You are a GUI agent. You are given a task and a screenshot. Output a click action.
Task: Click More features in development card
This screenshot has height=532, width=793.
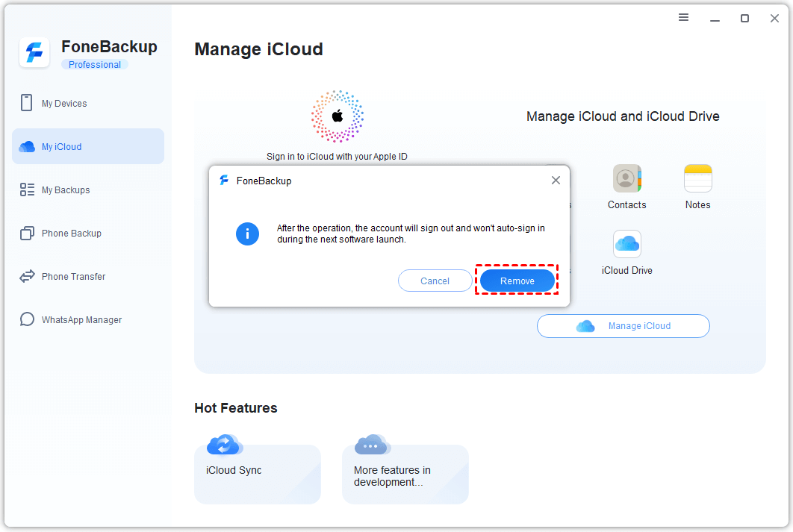[405, 475]
